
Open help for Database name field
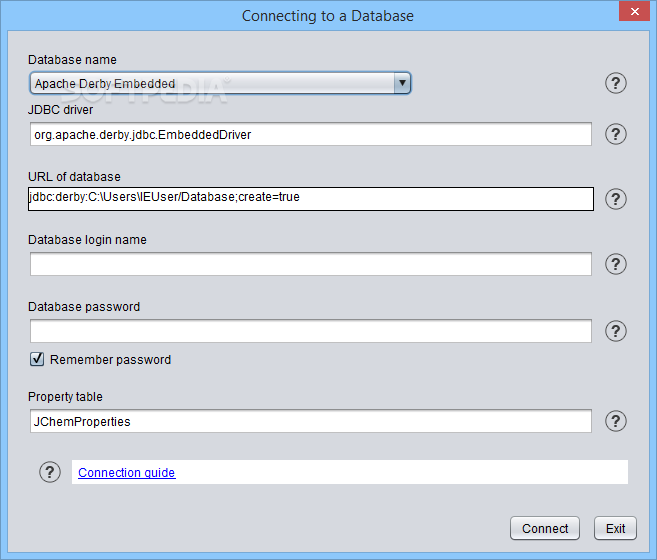click(616, 83)
